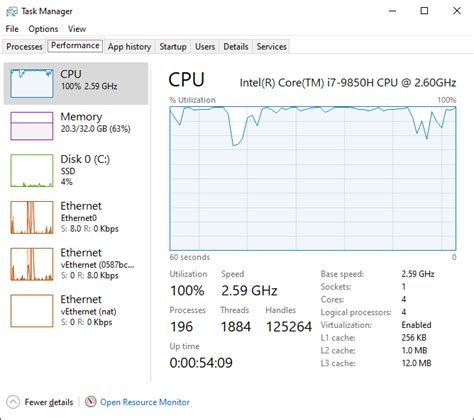474x420 pixels.
Task: Click the Task Manager title bar icon
Action: pyautogui.click(x=12, y=12)
